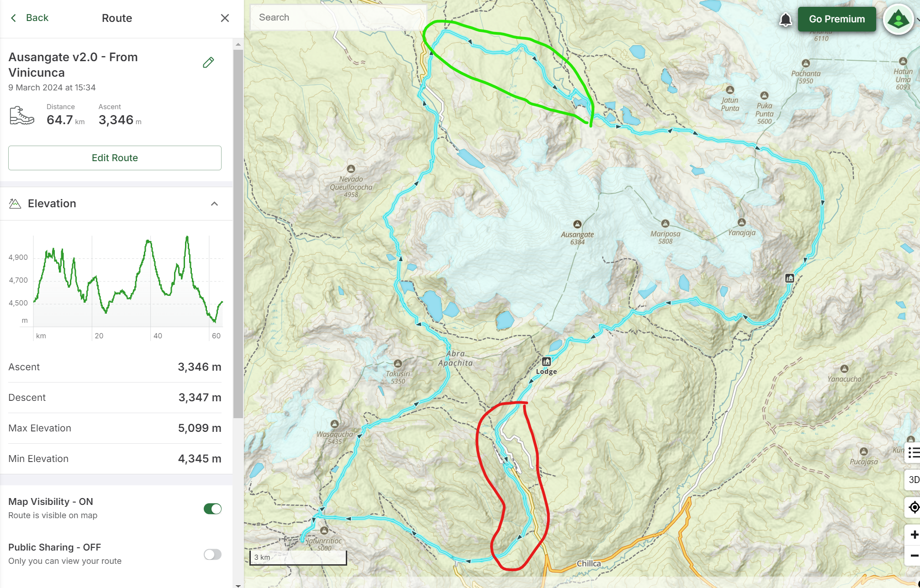Click in the map Search field
The image size is (920, 588).
coord(338,17)
